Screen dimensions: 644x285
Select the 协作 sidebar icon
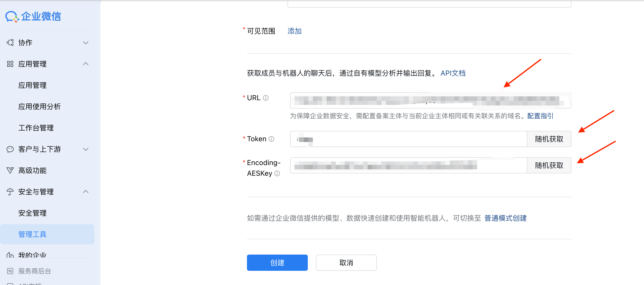coord(10,43)
